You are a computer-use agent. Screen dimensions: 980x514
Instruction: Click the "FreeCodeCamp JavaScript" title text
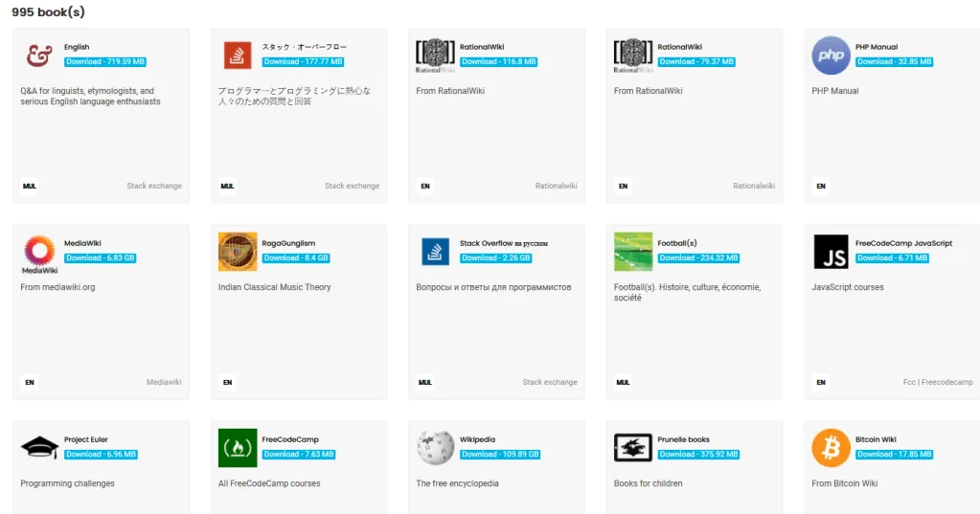pos(903,243)
